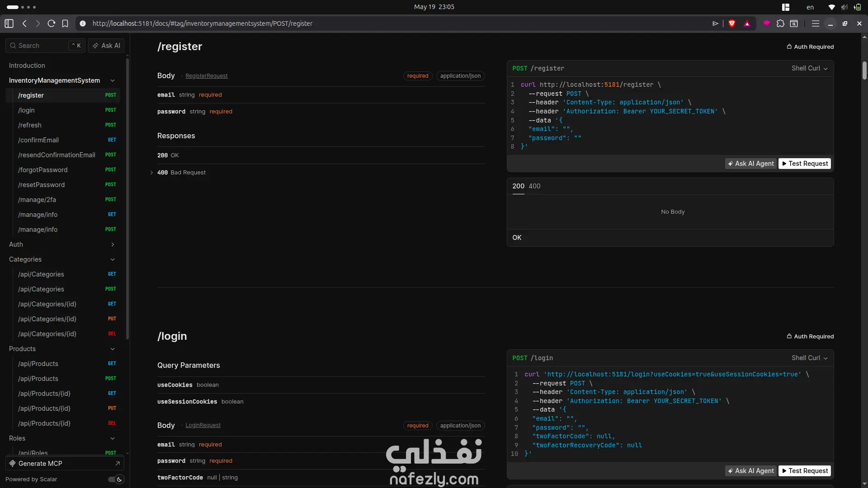
Task: Reload the page with the refresh icon
Action: 52,23
